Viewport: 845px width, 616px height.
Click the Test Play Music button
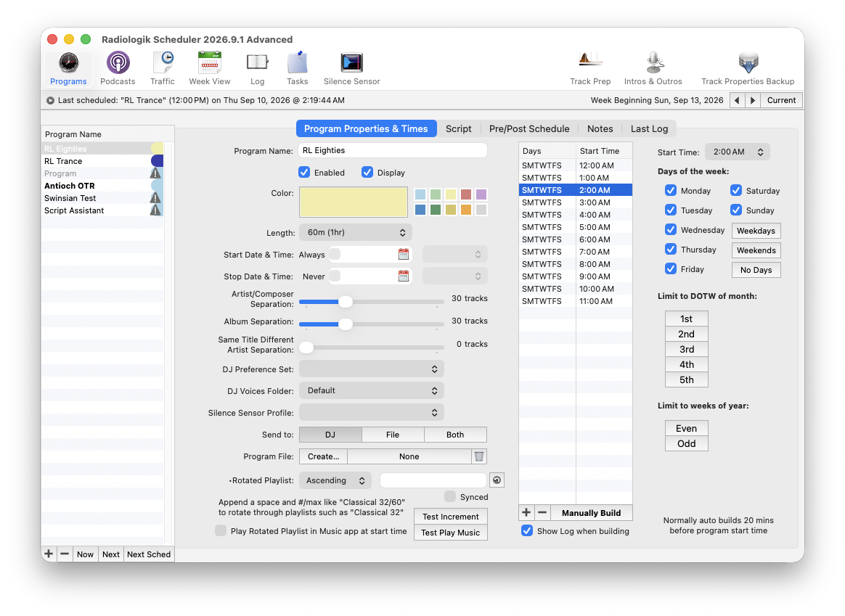[x=451, y=533]
